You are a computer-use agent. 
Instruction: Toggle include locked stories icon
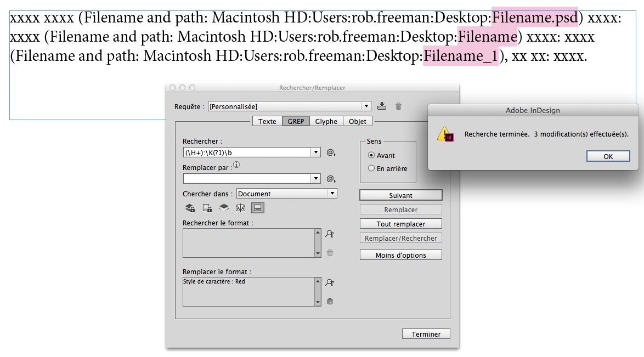(207, 208)
